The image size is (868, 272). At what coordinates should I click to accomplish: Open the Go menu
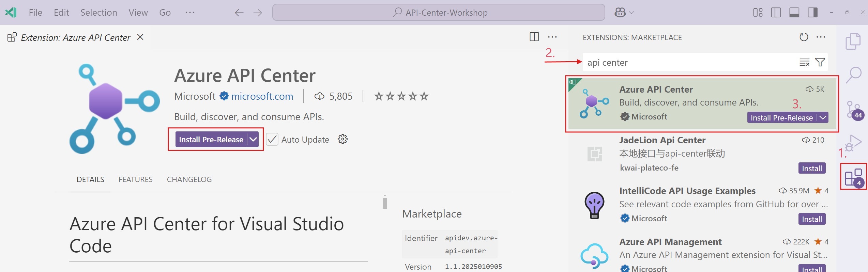point(165,13)
